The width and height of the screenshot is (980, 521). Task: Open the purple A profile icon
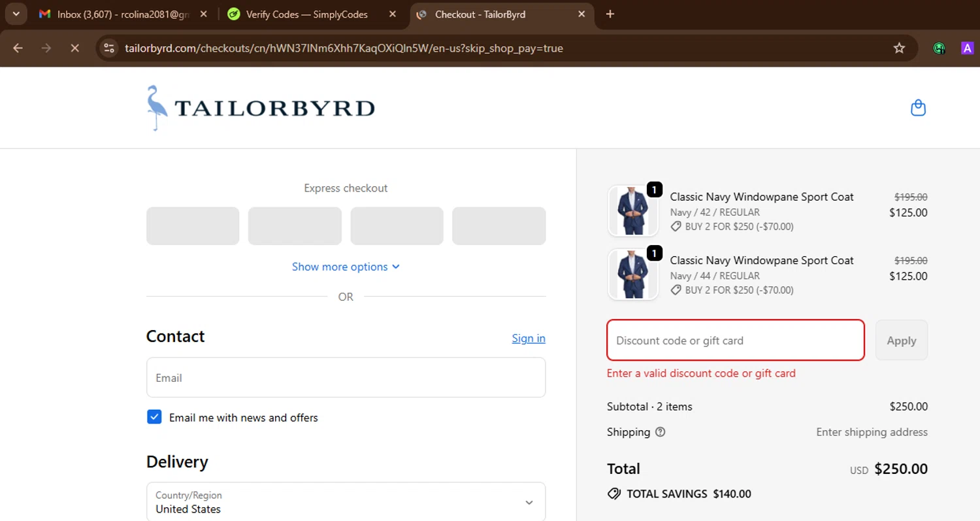[967, 48]
